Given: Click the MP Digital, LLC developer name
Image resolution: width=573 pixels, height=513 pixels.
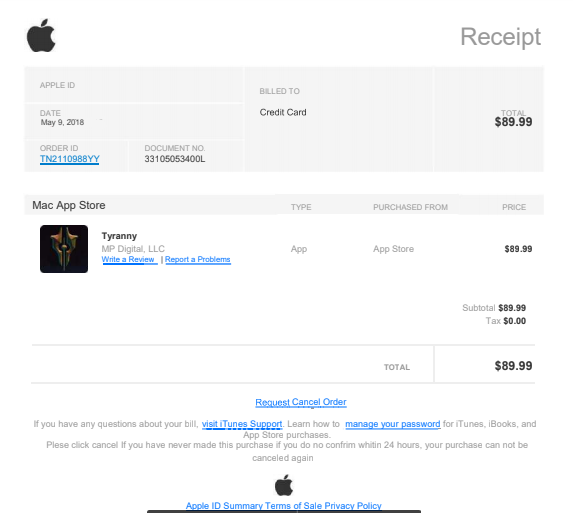Looking at the screenshot, I should pyautogui.click(x=133, y=249).
